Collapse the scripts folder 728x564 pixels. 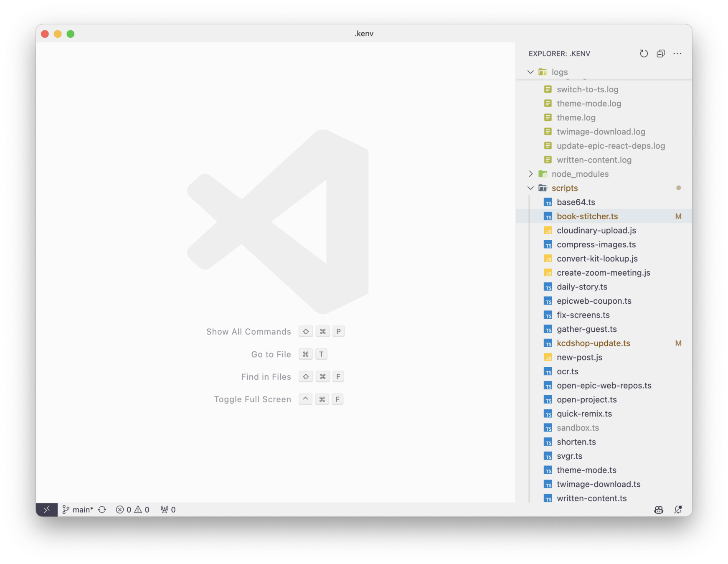click(530, 188)
